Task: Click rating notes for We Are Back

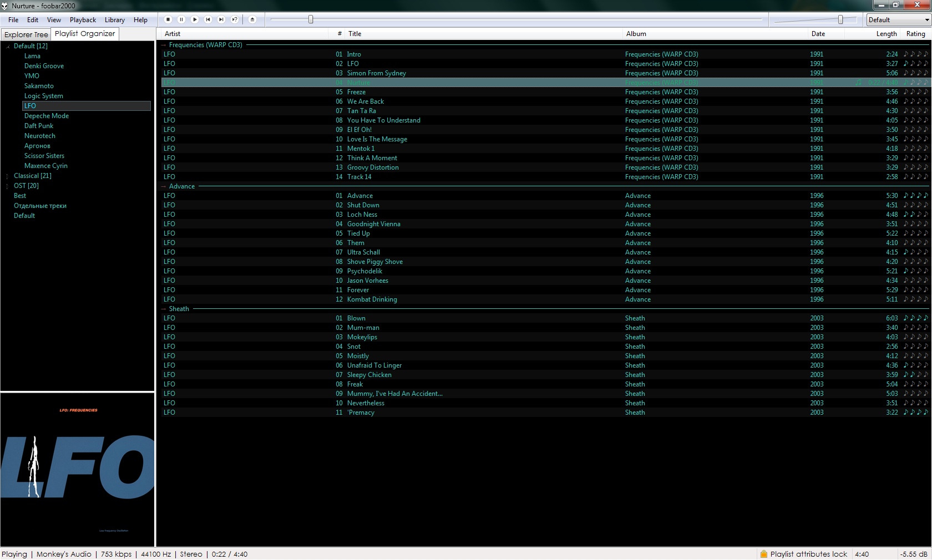Action: click(916, 101)
